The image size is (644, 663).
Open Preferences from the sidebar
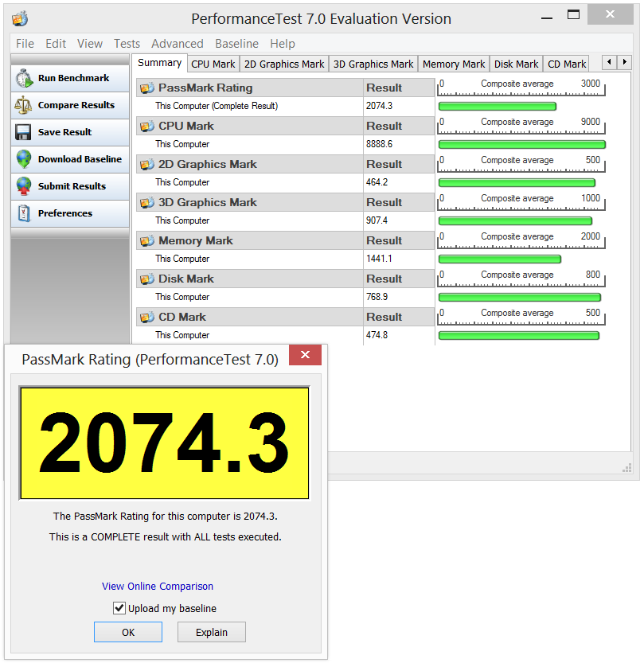pos(70,213)
